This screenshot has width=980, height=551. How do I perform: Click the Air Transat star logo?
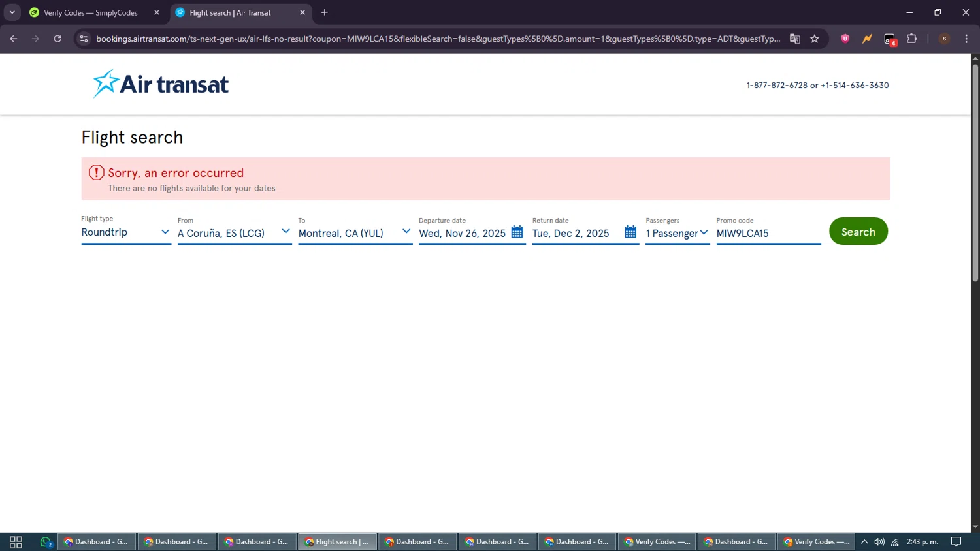[x=106, y=84]
